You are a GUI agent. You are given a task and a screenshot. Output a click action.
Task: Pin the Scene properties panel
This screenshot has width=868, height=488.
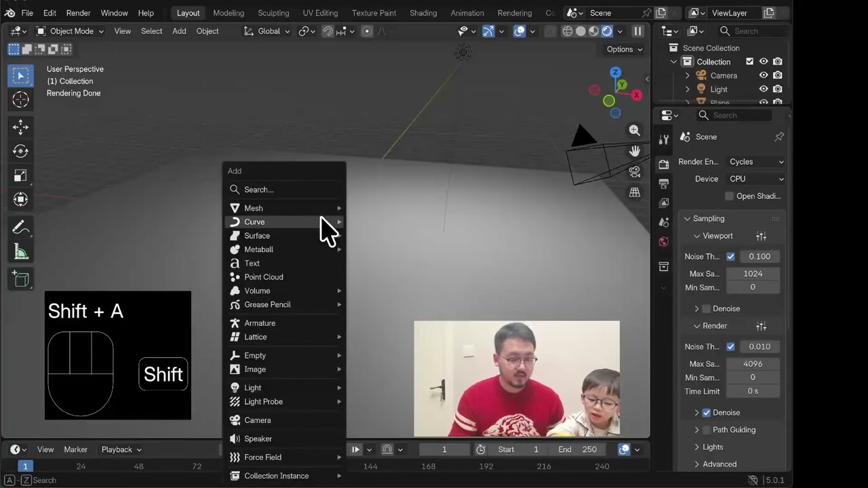point(778,137)
